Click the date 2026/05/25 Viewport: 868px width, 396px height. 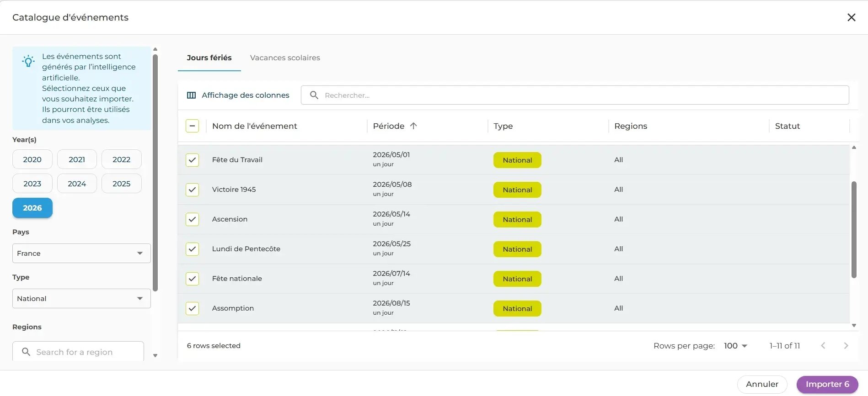click(x=391, y=244)
